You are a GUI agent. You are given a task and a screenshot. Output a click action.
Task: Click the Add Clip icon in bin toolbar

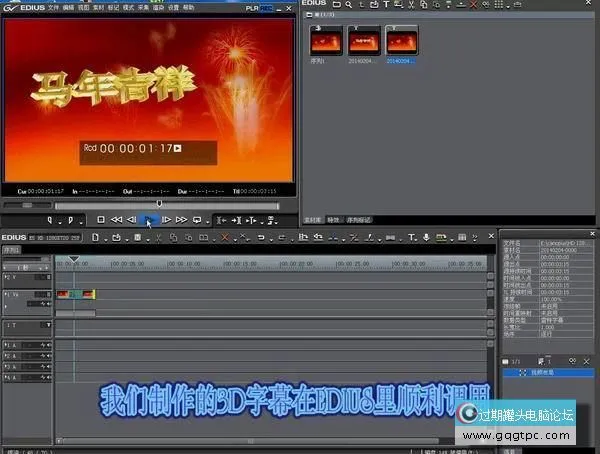374,5
